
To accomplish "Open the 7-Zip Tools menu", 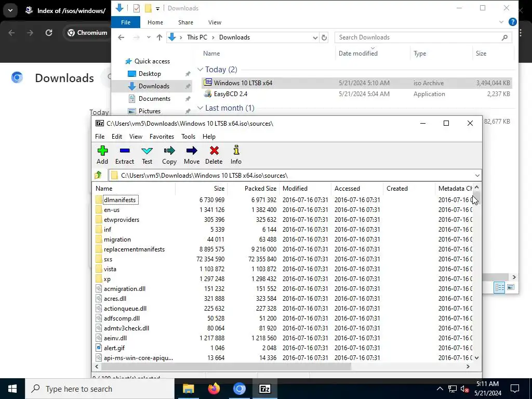I will [x=188, y=137].
